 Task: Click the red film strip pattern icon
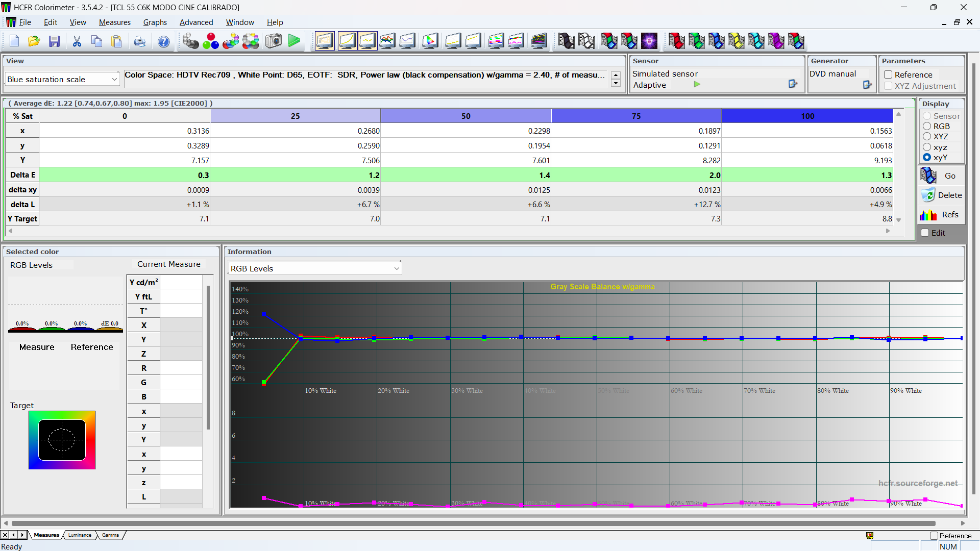677,41
